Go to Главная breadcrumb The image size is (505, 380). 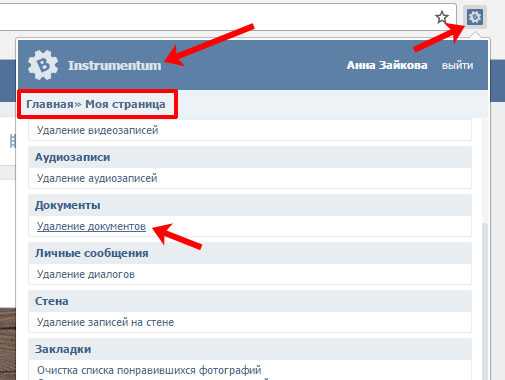[50, 104]
